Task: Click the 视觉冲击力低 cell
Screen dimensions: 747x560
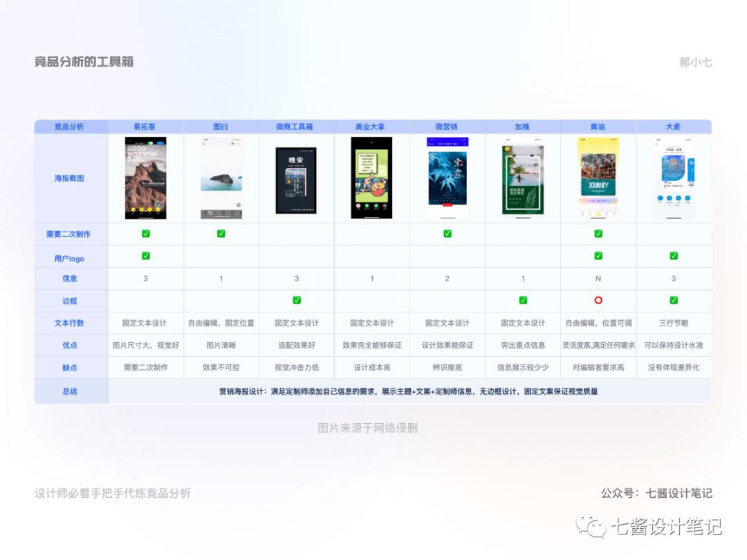Action: point(297,368)
